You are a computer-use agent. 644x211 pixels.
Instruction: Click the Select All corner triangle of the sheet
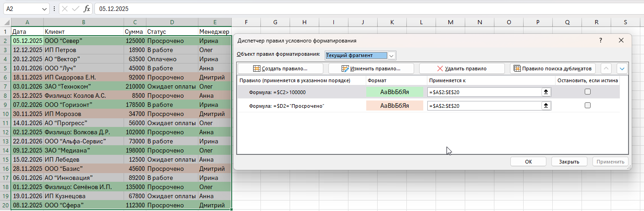click(x=6, y=22)
